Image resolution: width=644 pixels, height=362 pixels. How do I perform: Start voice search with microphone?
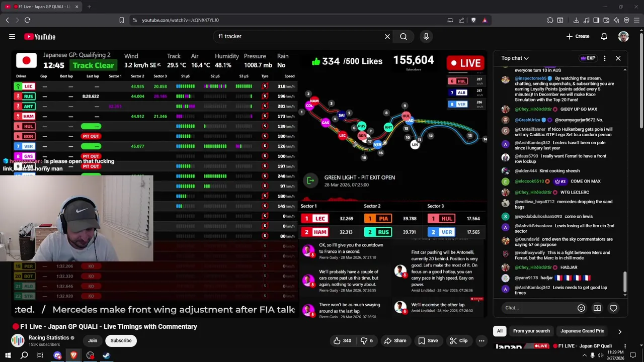click(x=426, y=36)
